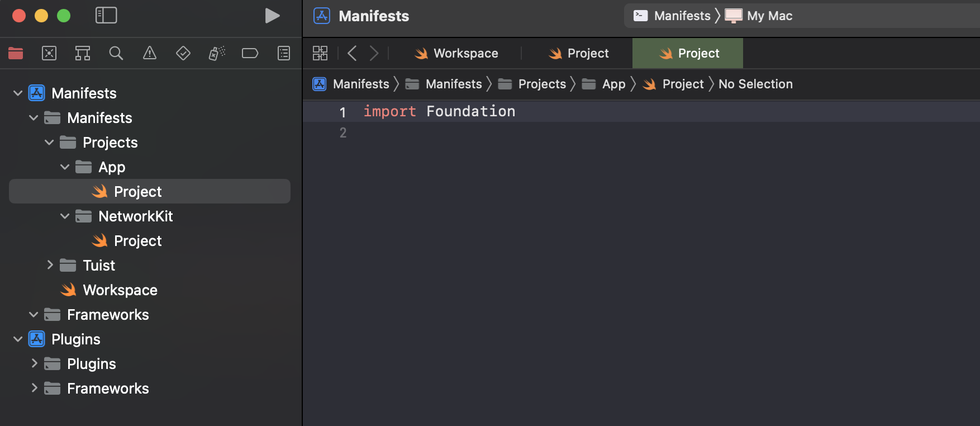
Task: Open No Selection symbol menu
Action: click(x=755, y=84)
